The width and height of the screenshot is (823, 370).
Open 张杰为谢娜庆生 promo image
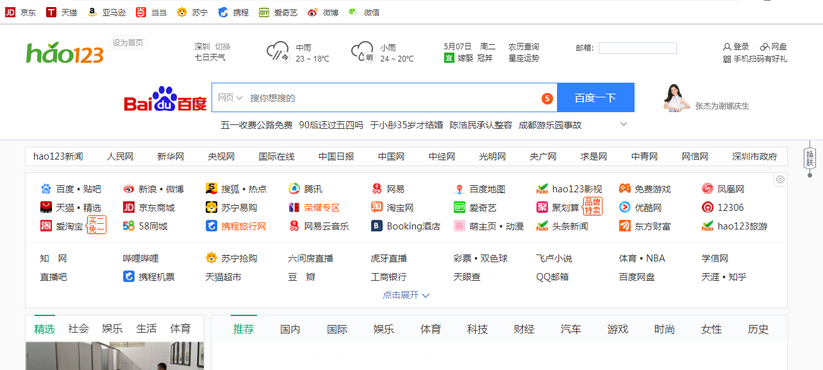[676, 98]
